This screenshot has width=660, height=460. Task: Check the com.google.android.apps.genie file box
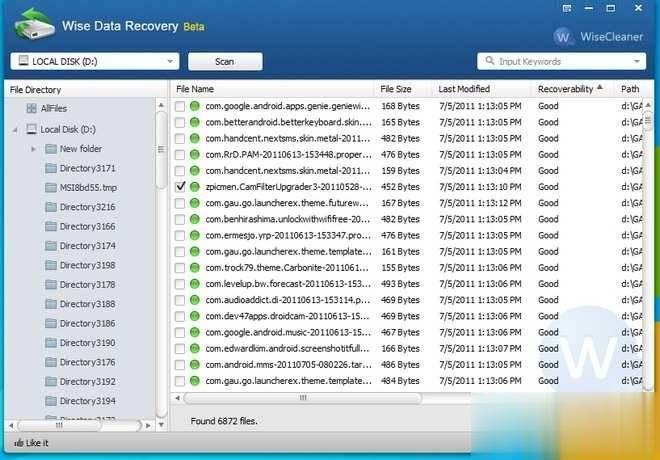[180, 106]
